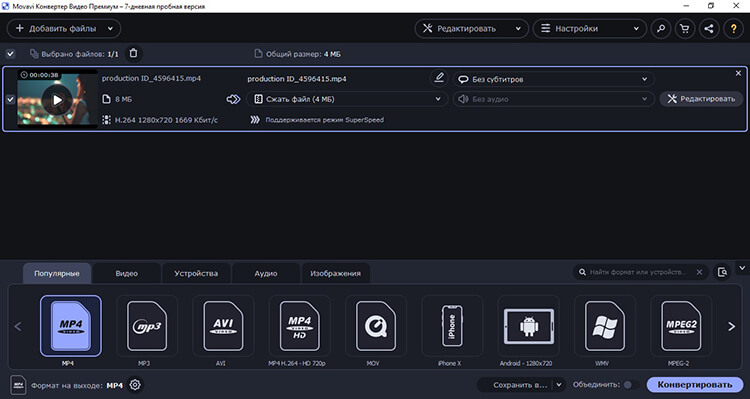
Task: Click source size 8 МБ label
Action: point(123,100)
